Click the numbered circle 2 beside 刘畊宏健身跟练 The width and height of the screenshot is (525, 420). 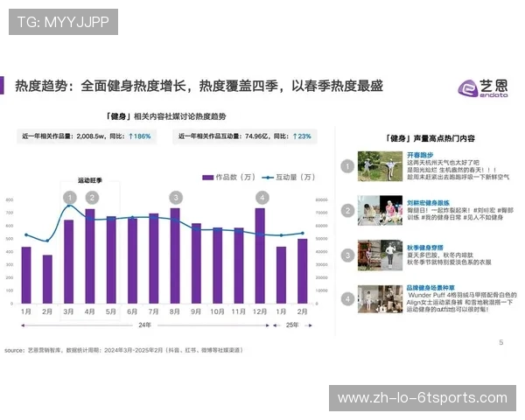[347, 211]
